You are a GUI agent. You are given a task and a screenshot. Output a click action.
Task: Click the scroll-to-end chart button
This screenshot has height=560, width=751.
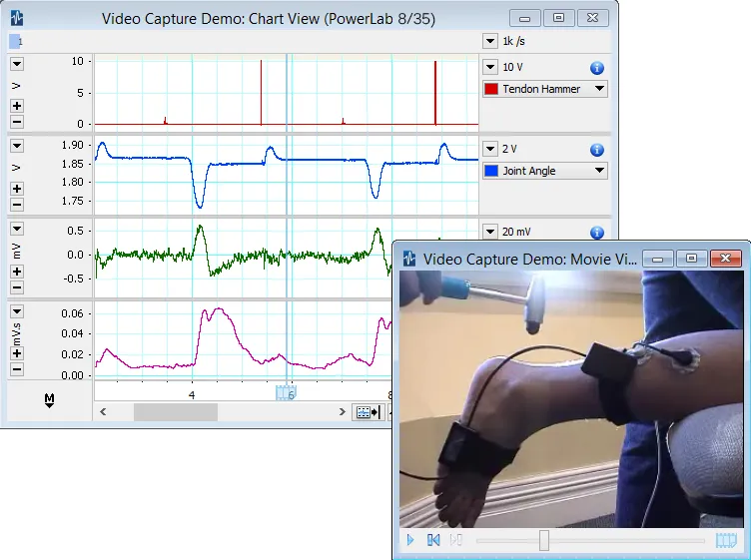pos(367,411)
